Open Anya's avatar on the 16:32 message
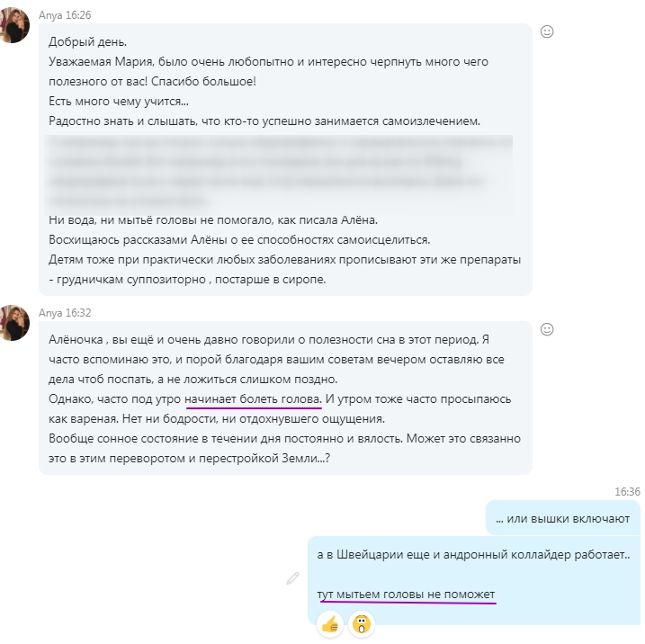 [x=13, y=323]
